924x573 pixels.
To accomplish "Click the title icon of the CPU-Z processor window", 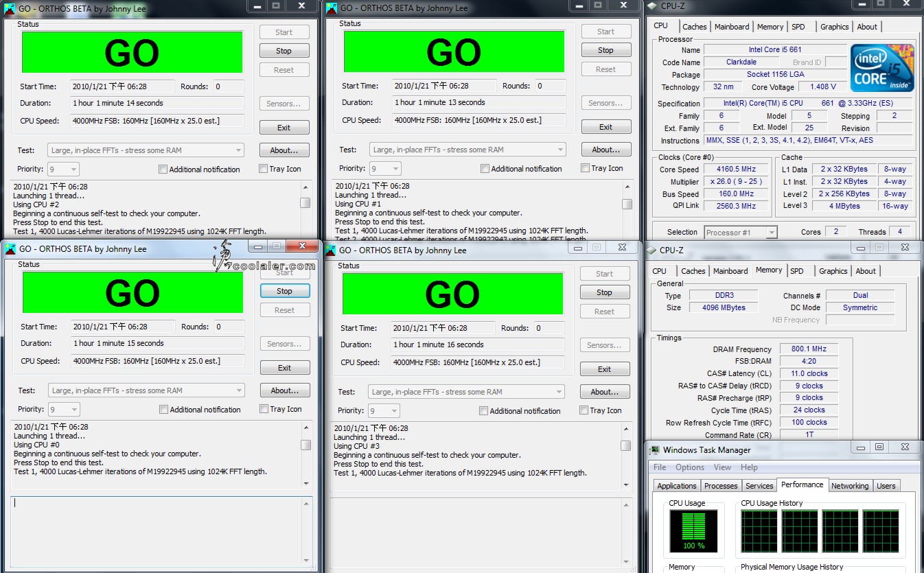I will [651, 6].
